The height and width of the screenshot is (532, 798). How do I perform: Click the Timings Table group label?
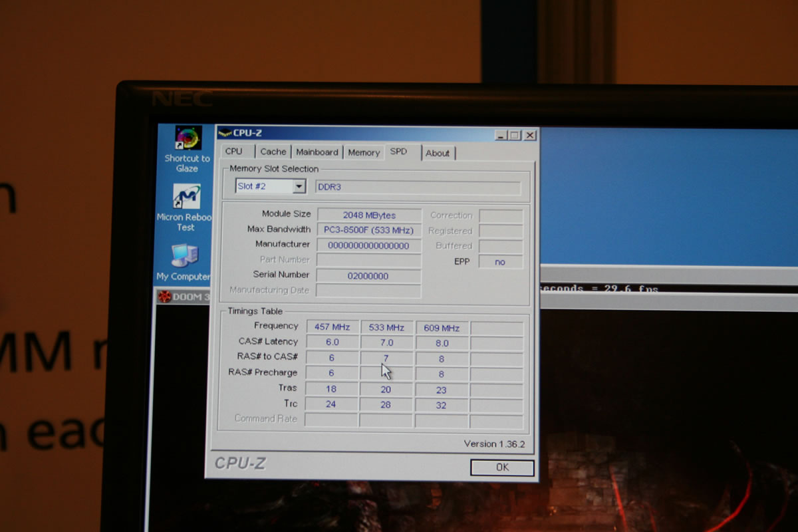pos(255,311)
